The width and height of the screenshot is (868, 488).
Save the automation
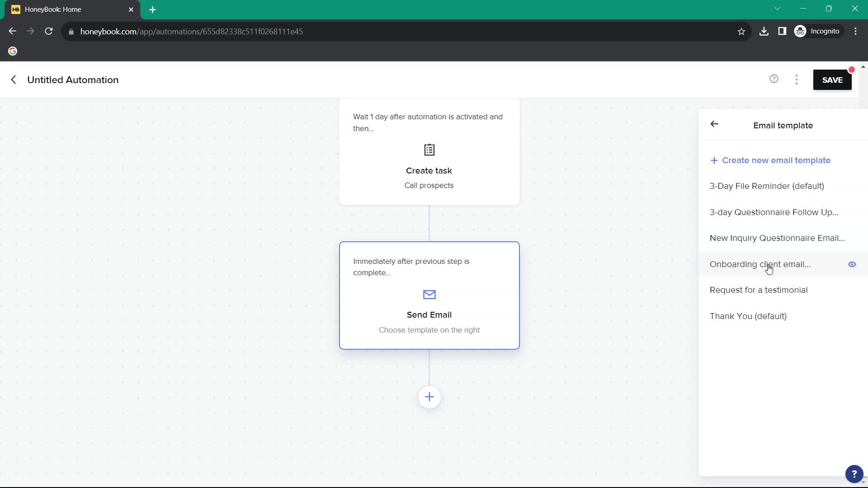point(832,80)
